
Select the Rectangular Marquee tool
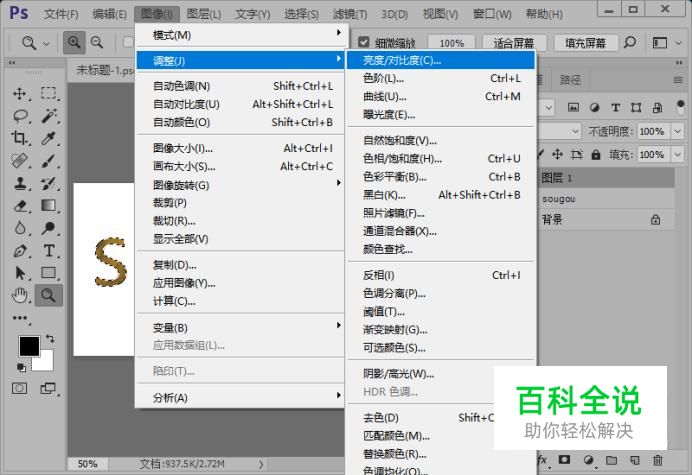tap(49, 94)
